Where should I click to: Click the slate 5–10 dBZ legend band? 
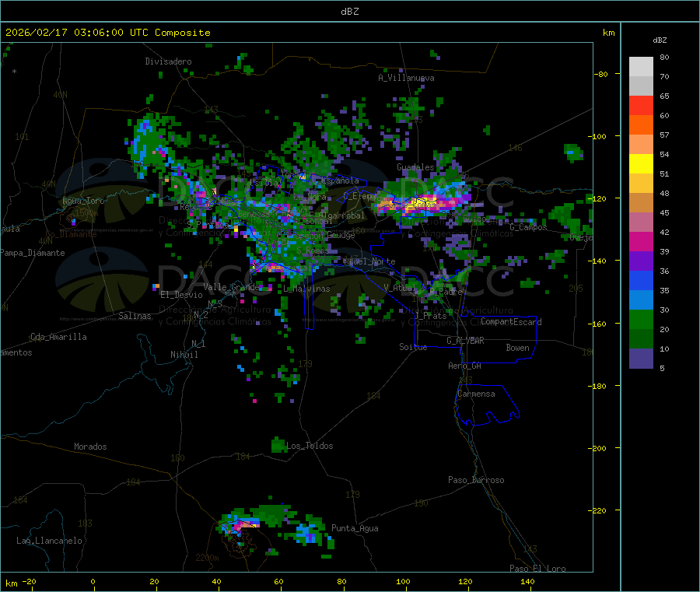(x=641, y=359)
